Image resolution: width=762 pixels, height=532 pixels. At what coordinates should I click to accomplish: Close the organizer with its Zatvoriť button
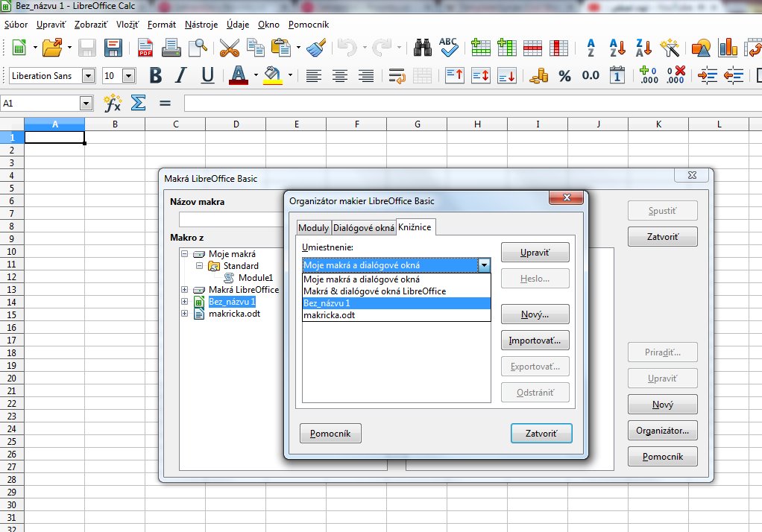(541, 434)
